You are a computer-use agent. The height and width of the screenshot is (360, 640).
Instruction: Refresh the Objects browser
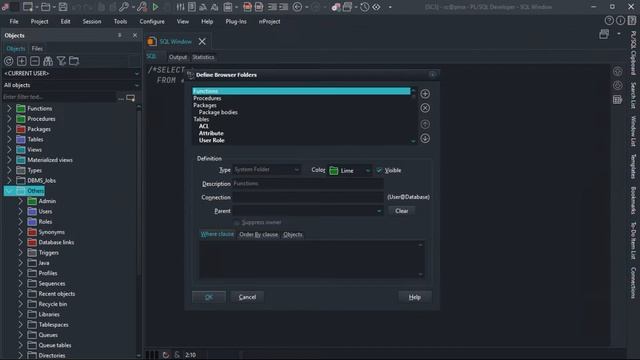point(9,61)
